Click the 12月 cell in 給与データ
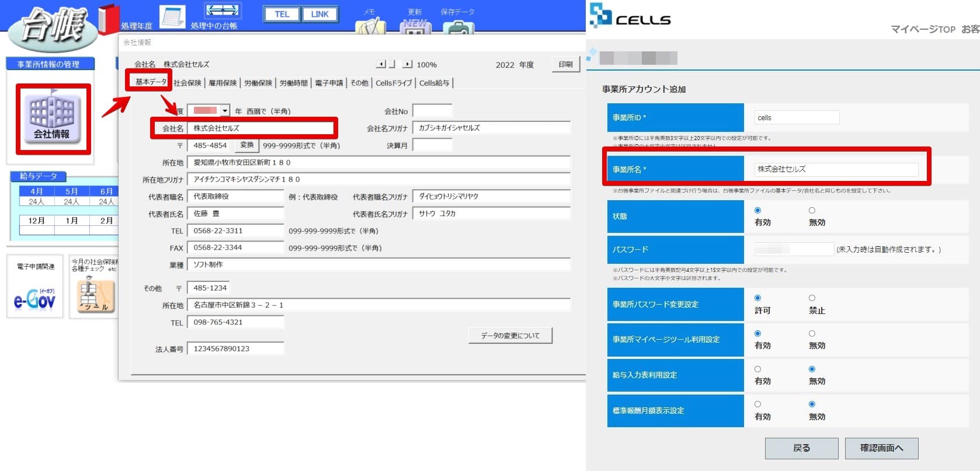980x471 pixels. pyautogui.click(x=36, y=221)
